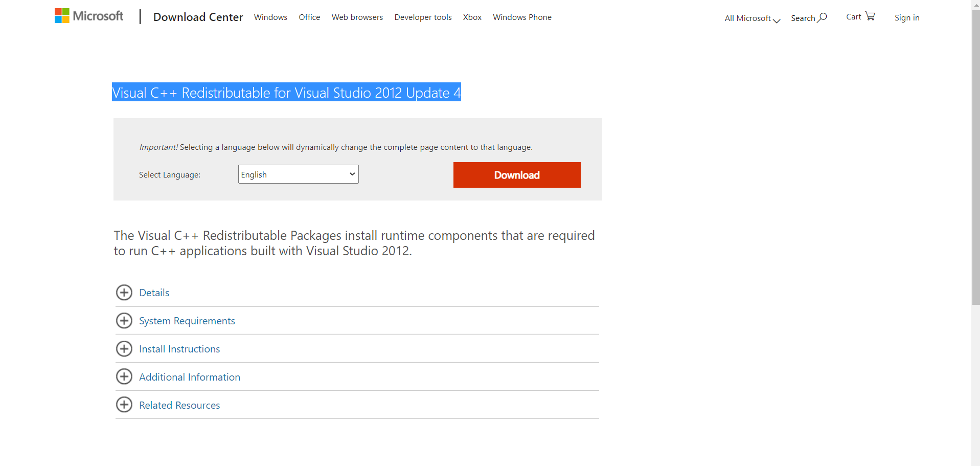Click plus icon beside Install Instructions

click(x=124, y=349)
